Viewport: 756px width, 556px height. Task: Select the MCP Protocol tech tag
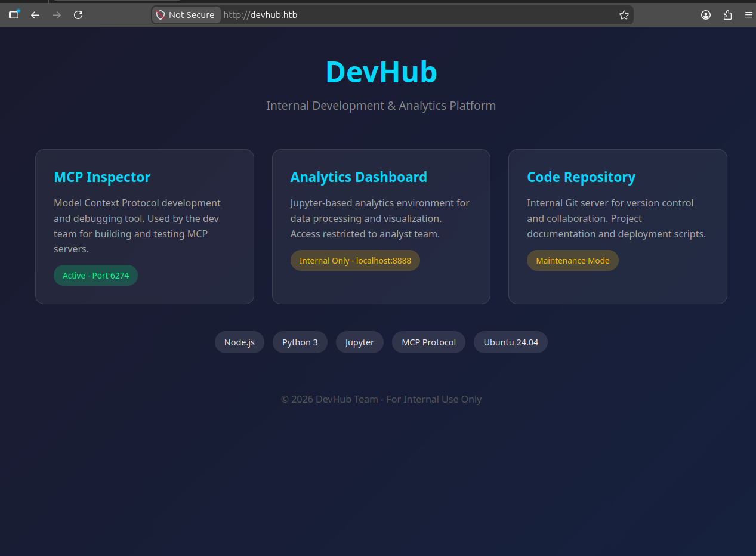click(x=428, y=342)
